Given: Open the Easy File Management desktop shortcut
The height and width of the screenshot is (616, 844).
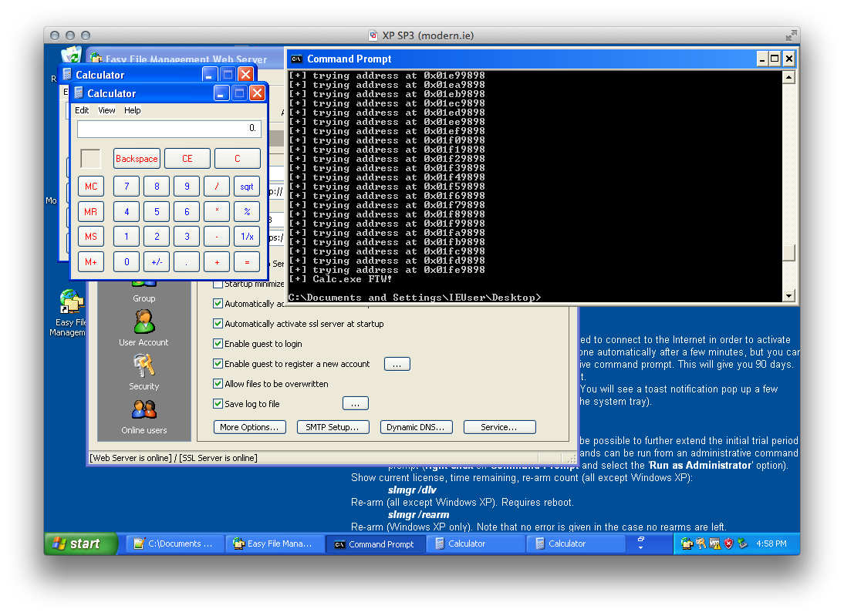Looking at the screenshot, I should tap(71, 301).
